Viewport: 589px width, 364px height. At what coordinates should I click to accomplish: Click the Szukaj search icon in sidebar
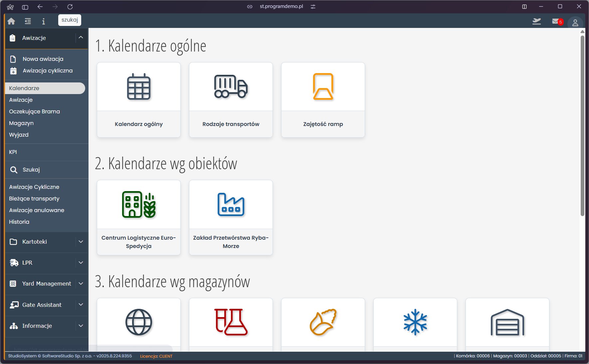click(x=14, y=170)
